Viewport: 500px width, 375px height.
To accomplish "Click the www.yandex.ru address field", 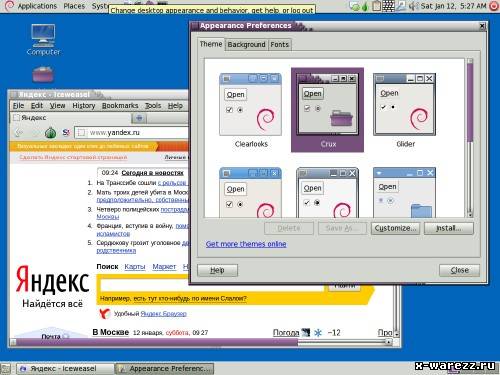I will pos(132,133).
